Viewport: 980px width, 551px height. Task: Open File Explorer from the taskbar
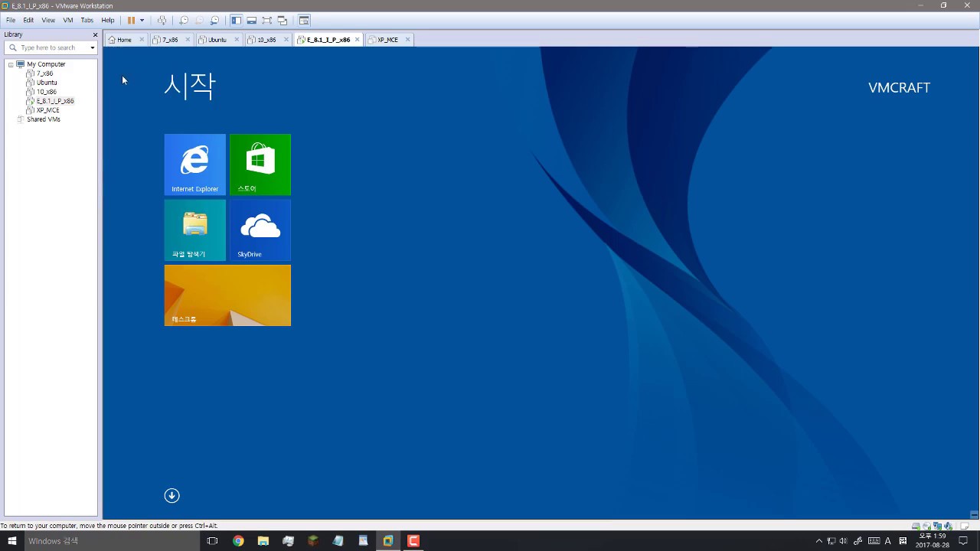click(263, 541)
